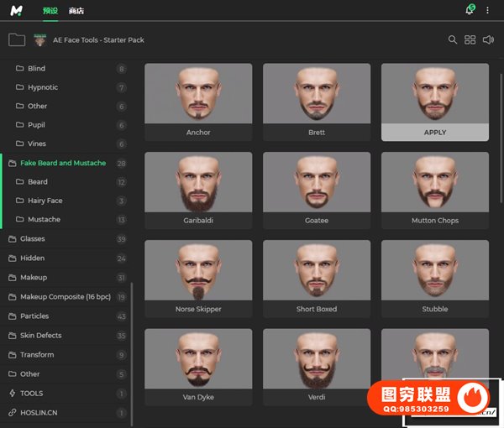Open the three-dot options menu
504x428 pixels.
point(487,11)
